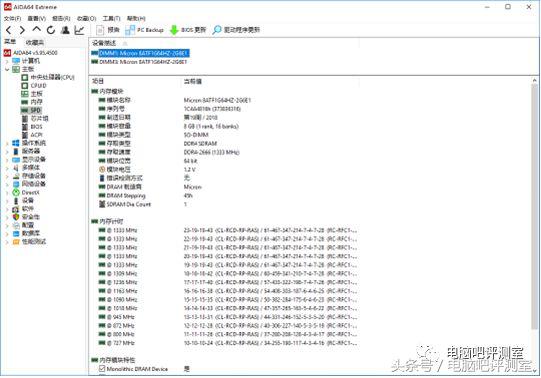Switch to the 收藏夹 favorites tab
The height and width of the screenshot is (378, 541).
(x=35, y=42)
